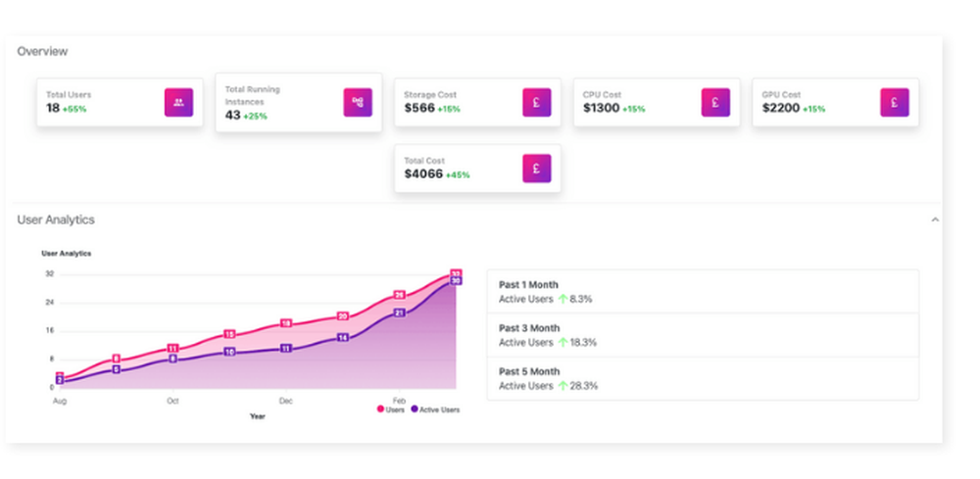Viewport: 980px width, 479px height.
Task: Click the 'Oct' x-axis label
Action: click(x=172, y=401)
